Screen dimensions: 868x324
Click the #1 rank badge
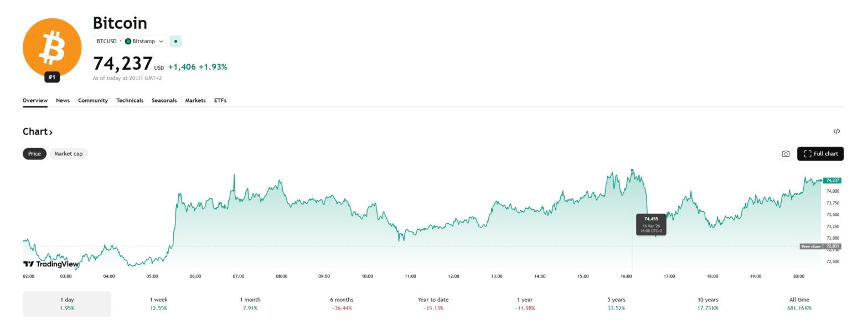51,78
